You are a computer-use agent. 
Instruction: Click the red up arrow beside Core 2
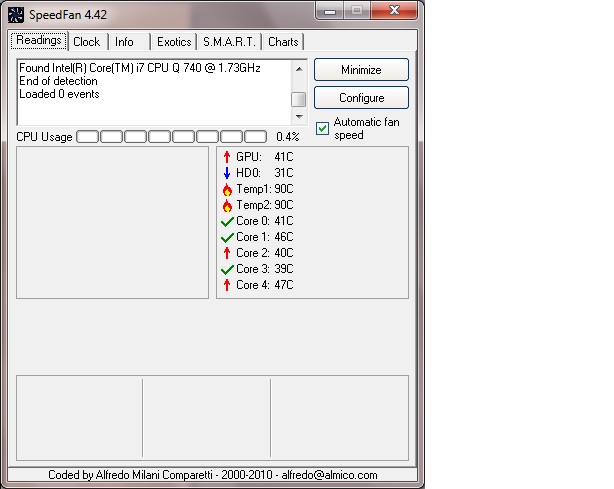(227, 253)
